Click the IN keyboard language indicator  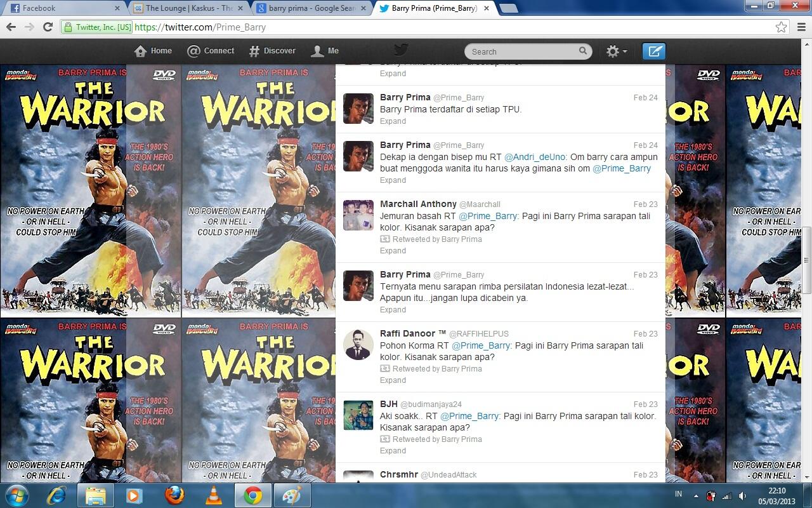(x=679, y=495)
